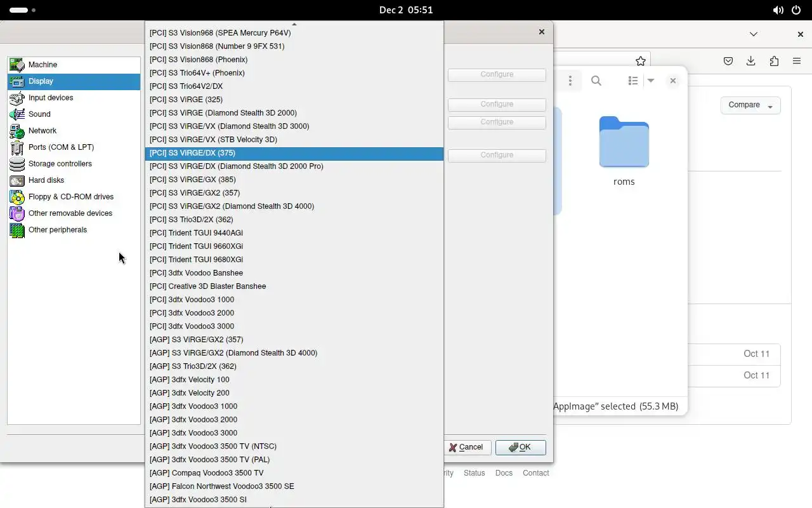Select [PCI] S3 ViRGE/GX (385)
The width and height of the screenshot is (812, 508).
click(x=294, y=180)
